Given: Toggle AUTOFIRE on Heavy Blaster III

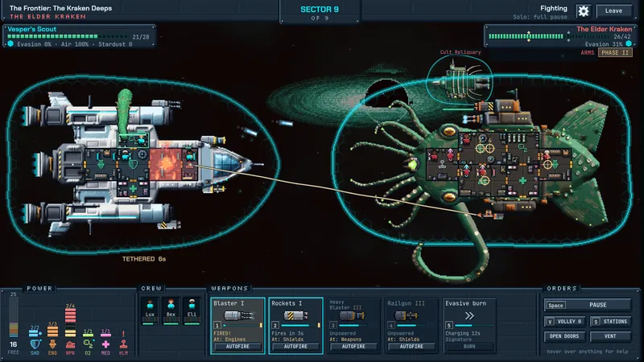Looking at the screenshot, I should 353,347.
